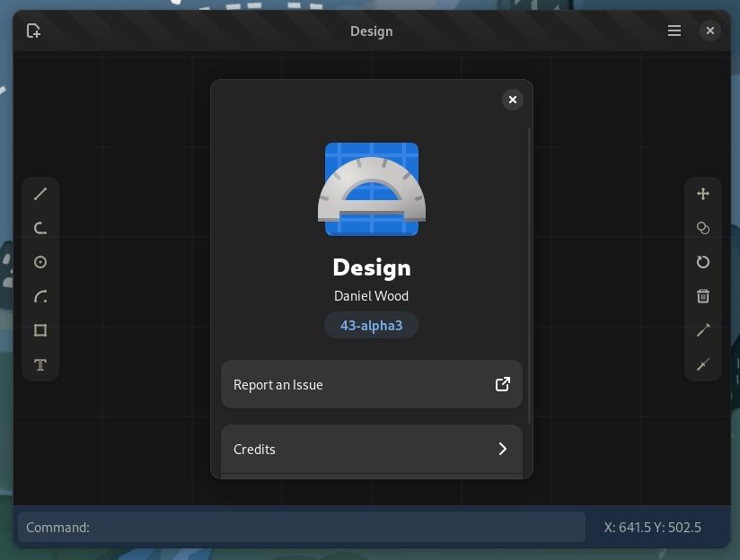Image resolution: width=740 pixels, height=560 pixels.
Task: Close the About Design dialog
Action: (x=513, y=100)
